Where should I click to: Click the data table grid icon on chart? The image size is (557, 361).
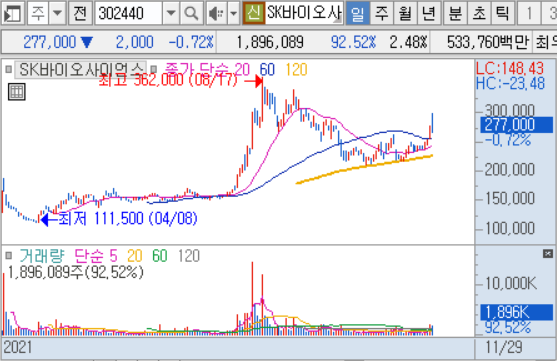(17, 92)
